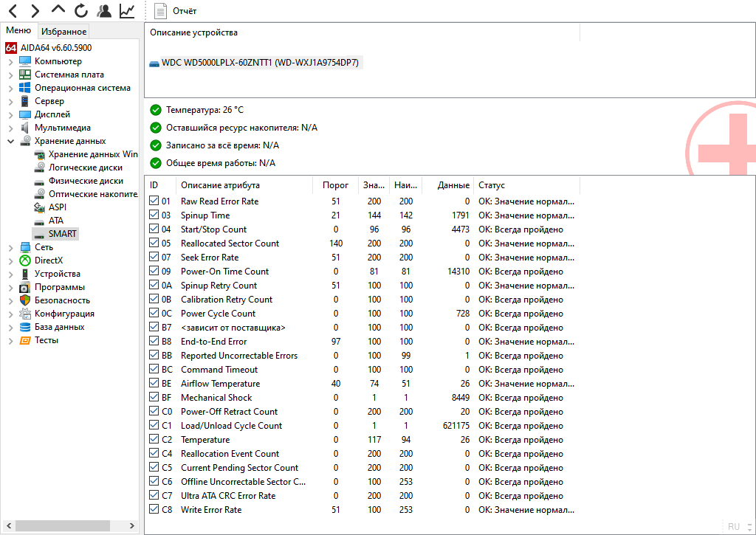
Task: Toggle the Airflow Temperature checkbox
Action: click(154, 383)
